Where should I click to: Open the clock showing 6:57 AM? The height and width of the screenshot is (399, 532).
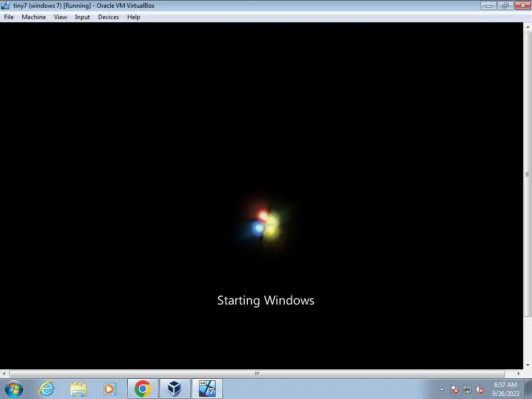[506, 389]
